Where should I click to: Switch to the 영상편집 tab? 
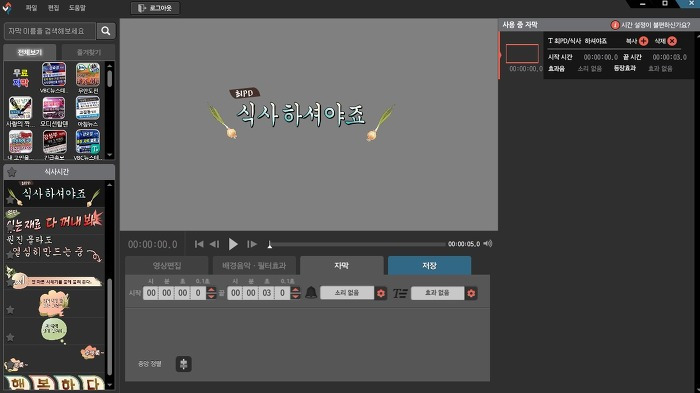pos(167,265)
